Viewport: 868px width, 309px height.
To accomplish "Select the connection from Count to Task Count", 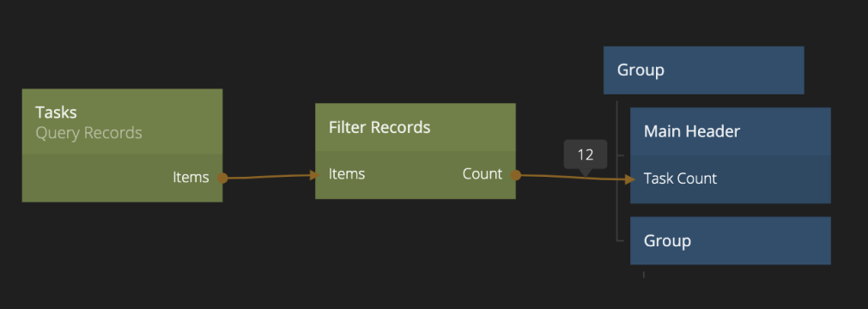I will [x=572, y=177].
